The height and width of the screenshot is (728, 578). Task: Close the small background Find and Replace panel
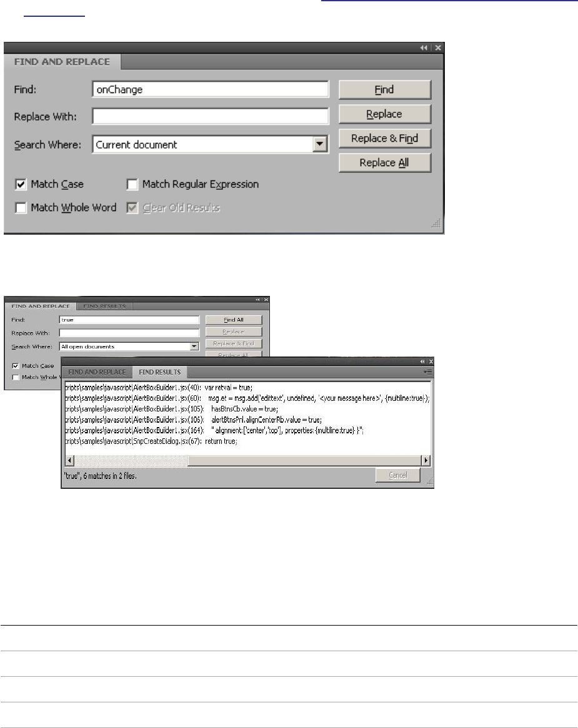[266, 300]
